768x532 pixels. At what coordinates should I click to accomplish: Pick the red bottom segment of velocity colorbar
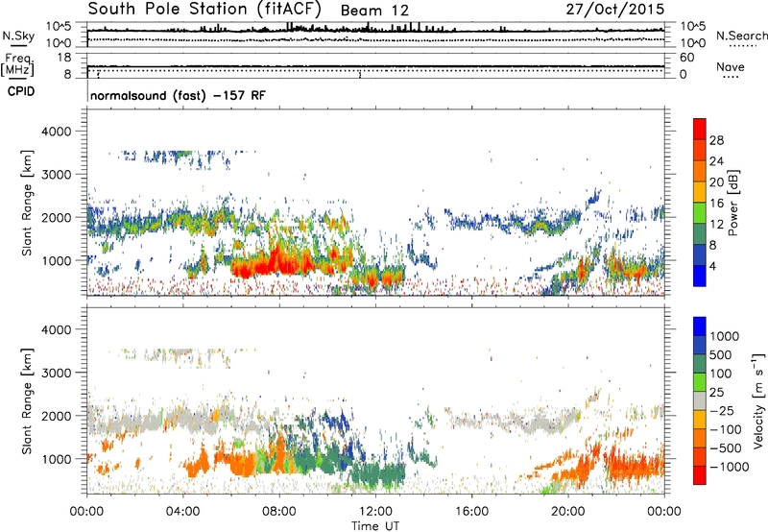coord(700,475)
